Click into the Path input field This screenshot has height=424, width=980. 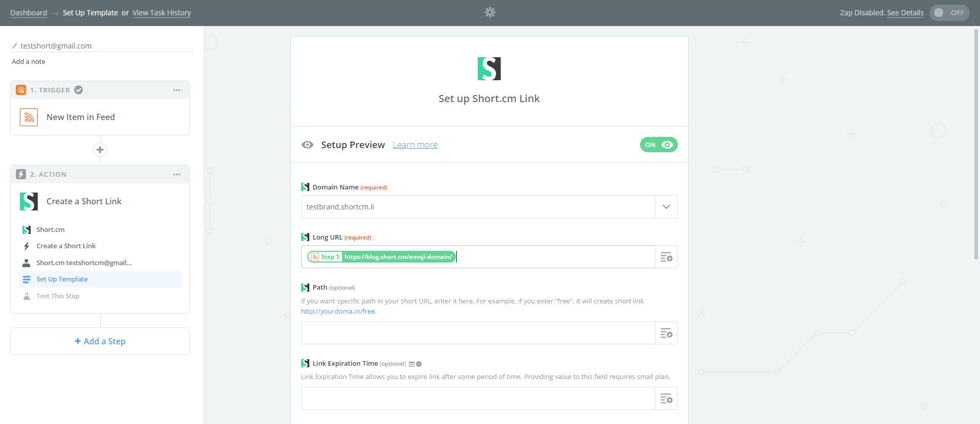coord(478,333)
